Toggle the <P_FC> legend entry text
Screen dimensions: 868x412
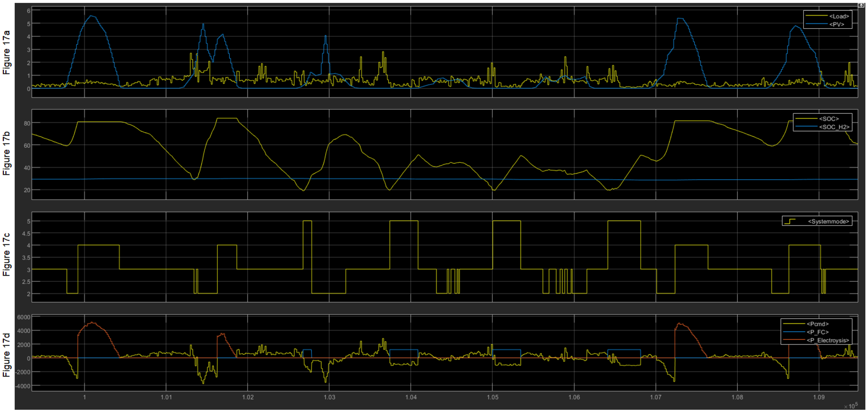[x=818, y=332]
